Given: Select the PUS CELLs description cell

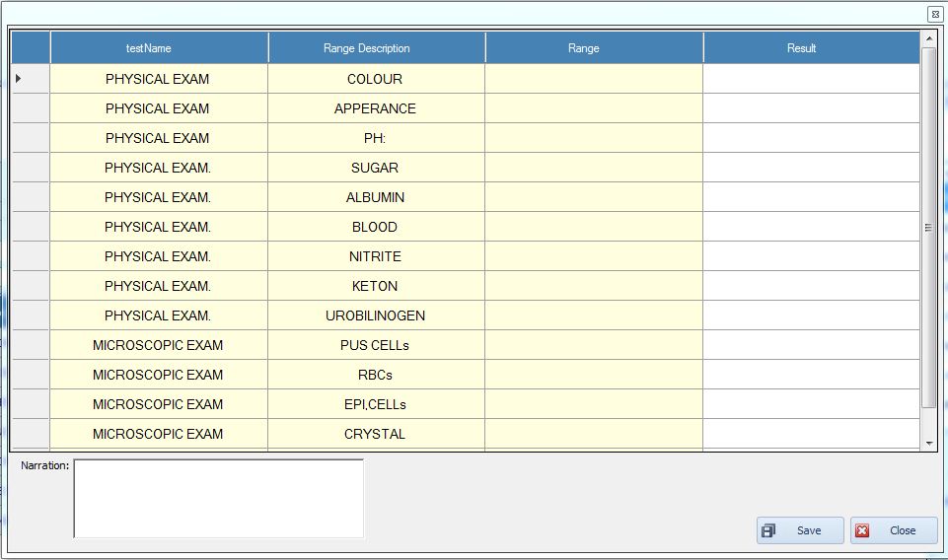Looking at the screenshot, I should pos(377,345).
